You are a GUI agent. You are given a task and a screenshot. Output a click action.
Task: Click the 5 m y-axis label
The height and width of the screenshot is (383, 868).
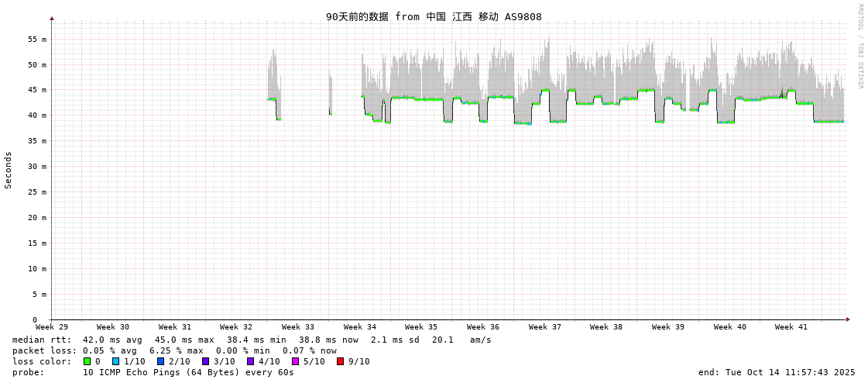[x=39, y=294]
